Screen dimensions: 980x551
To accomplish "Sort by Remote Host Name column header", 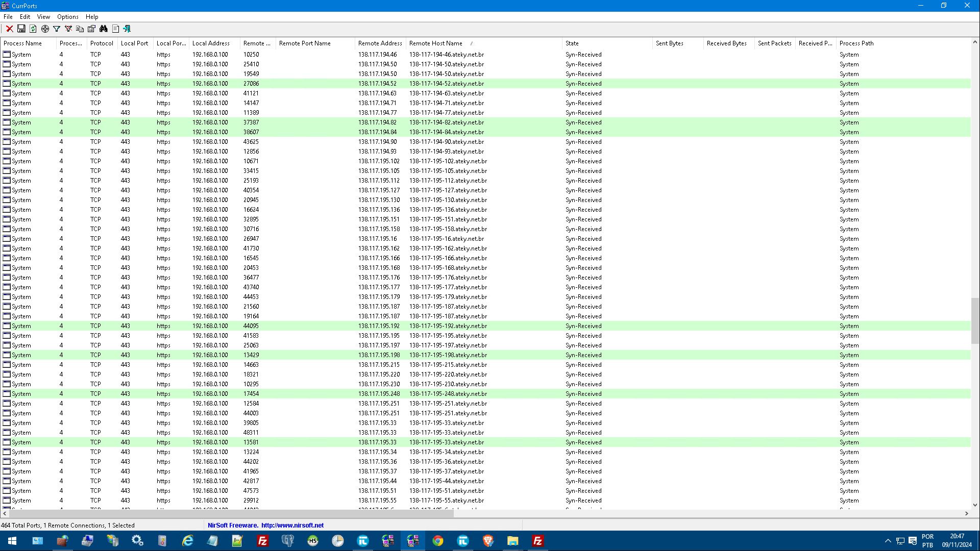I will (435, 43).
